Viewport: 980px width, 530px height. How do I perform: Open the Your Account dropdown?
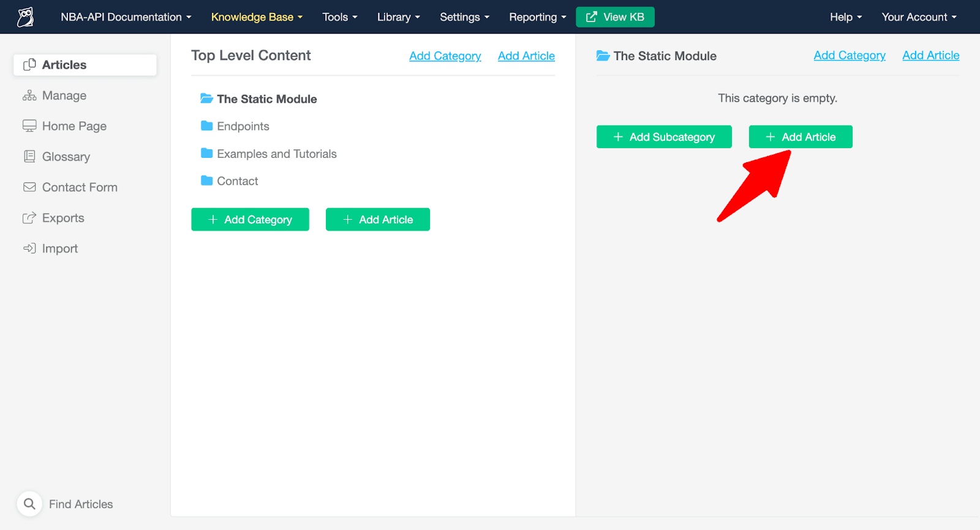pos(919,17)
